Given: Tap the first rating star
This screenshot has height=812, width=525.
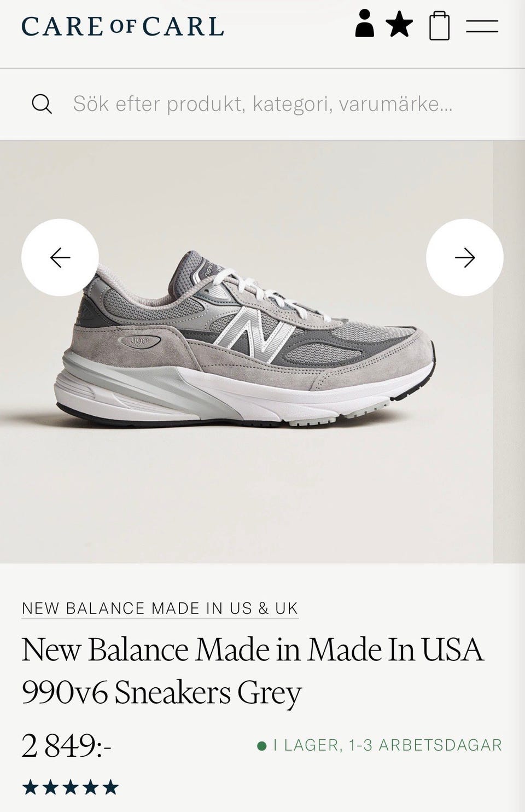Looking at the screenshot, I should [31, 787].
